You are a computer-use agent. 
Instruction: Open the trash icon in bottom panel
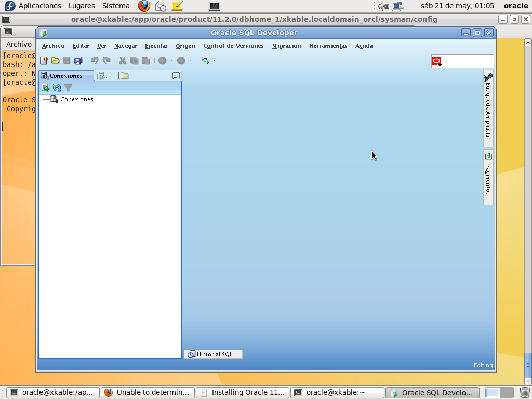point(525,393)
